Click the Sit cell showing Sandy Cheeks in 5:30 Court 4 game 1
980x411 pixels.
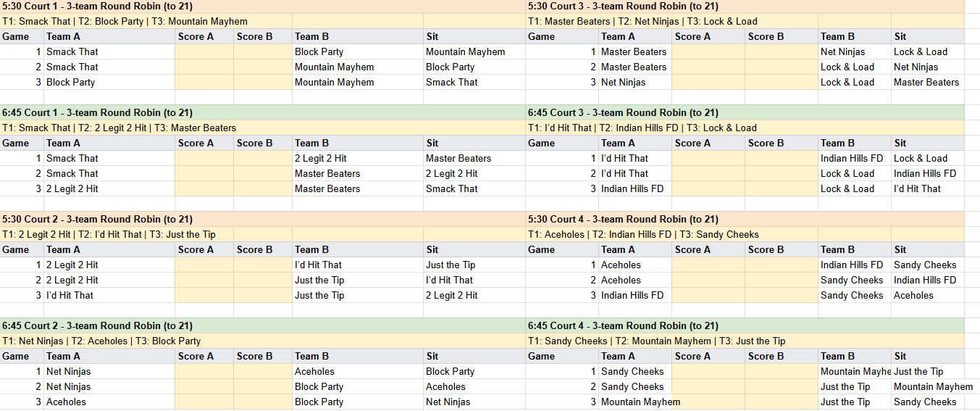[928, 265]
